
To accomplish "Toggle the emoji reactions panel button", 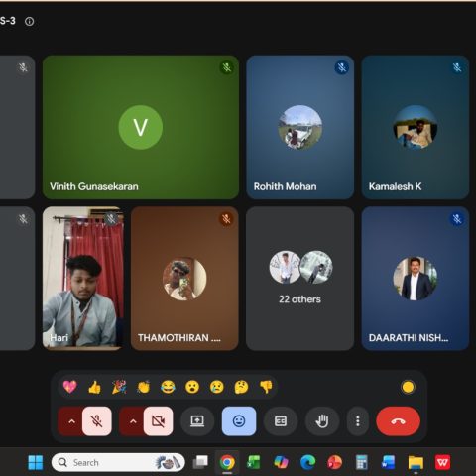I will [x=239, y=421].
